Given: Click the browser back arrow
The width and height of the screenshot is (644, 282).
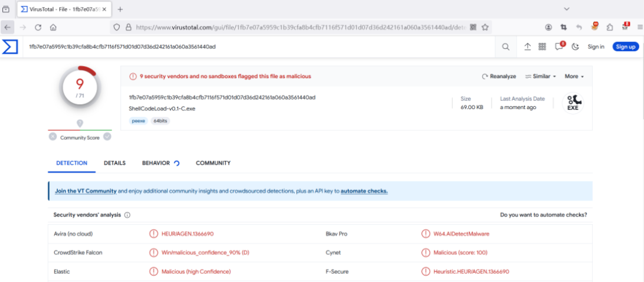Looking at the screenshot, I should [8, 27].
